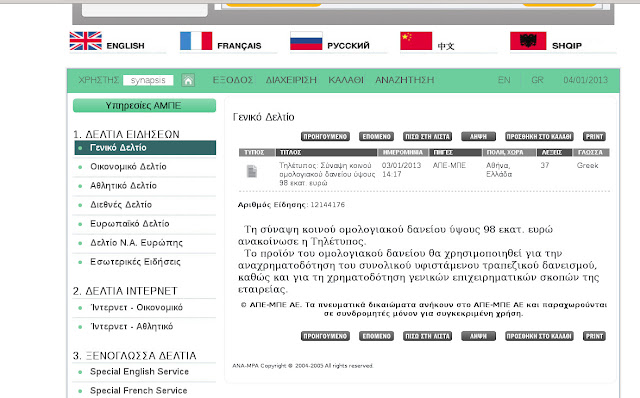640x398 pixels.
Task: Select the Albanian flag icon
Action: click(528, 41)
